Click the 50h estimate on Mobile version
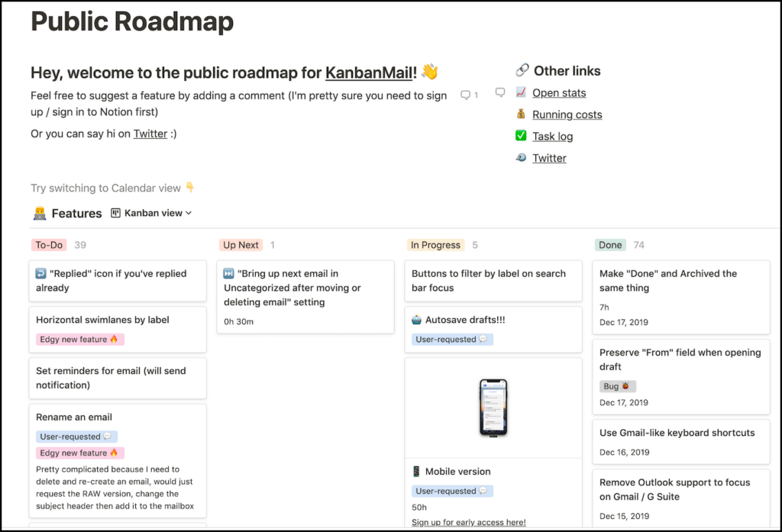The height and width of the screenshot is (532, 782). [x=419, y=507]
